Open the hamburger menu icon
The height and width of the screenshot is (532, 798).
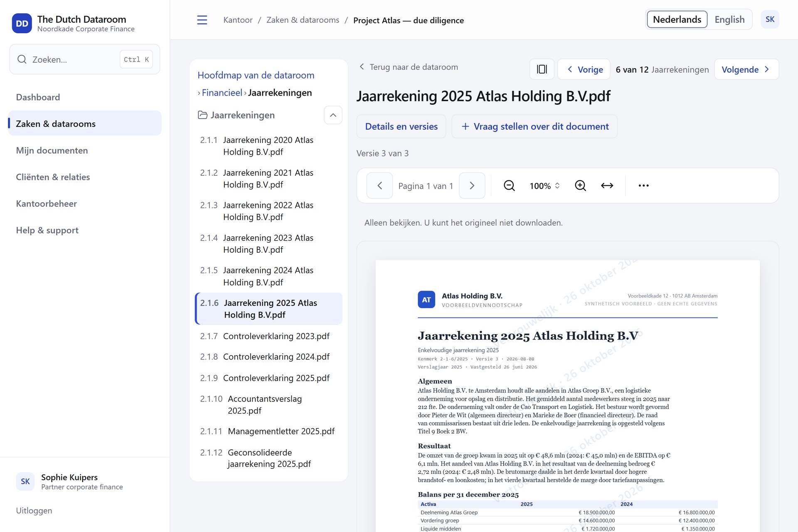click(202, 20)
